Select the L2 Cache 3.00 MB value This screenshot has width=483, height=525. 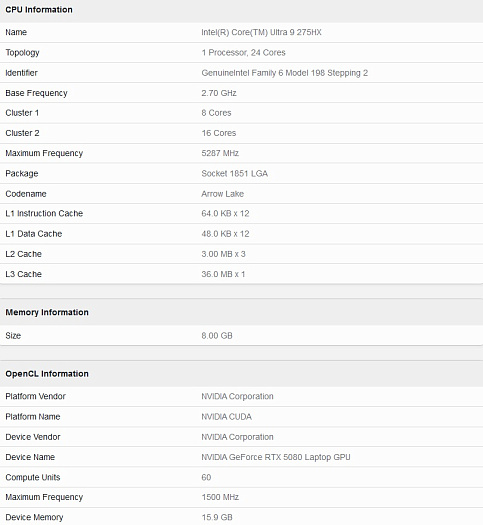point(223,254)
